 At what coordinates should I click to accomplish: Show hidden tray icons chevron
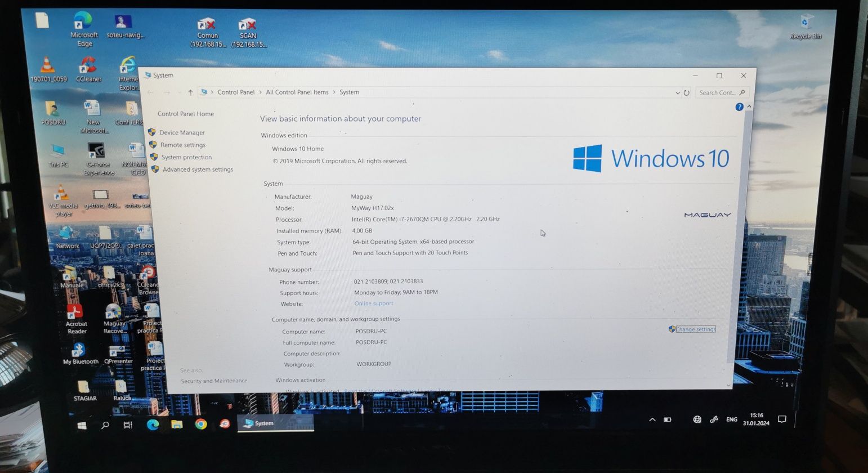coord(652,420)
